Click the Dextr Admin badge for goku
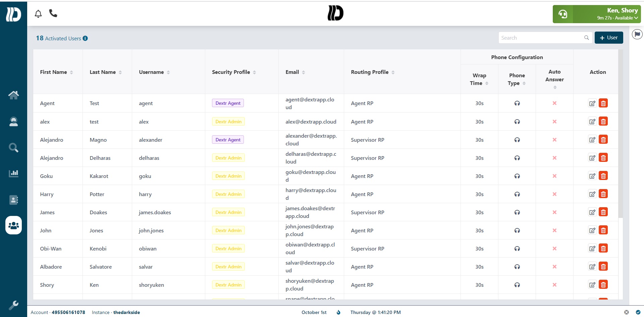644x317 pixels. point(228,176)
